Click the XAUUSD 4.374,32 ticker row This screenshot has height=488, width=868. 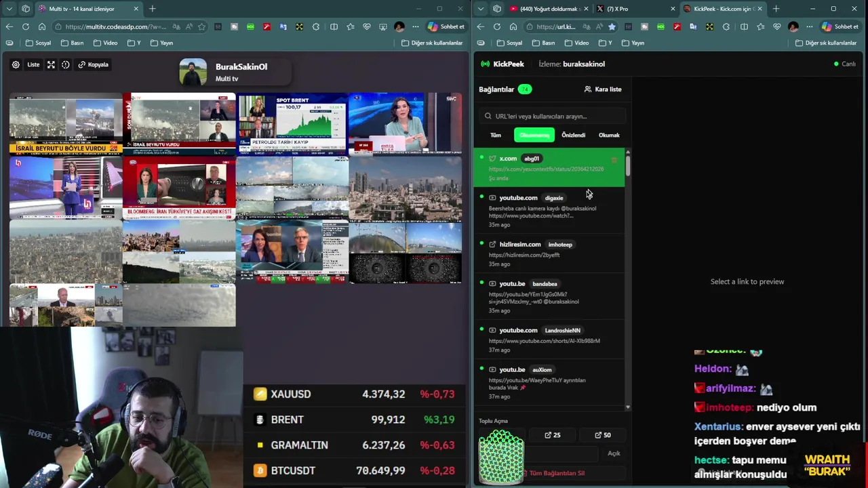click(355, 394)
